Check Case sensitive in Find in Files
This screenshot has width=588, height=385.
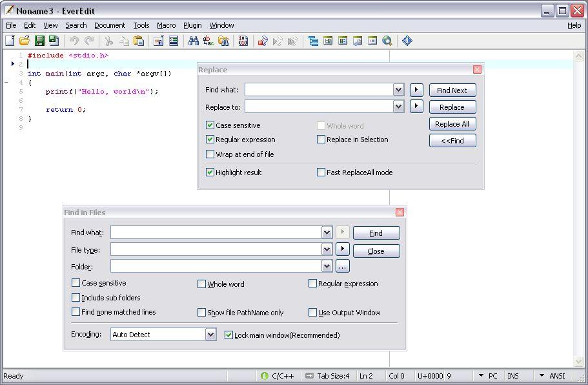[76, 282]
